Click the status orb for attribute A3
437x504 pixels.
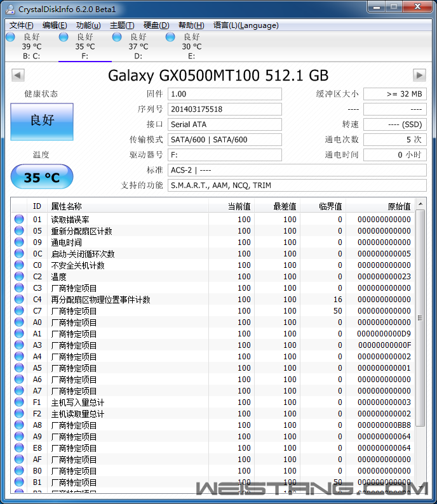19,345
